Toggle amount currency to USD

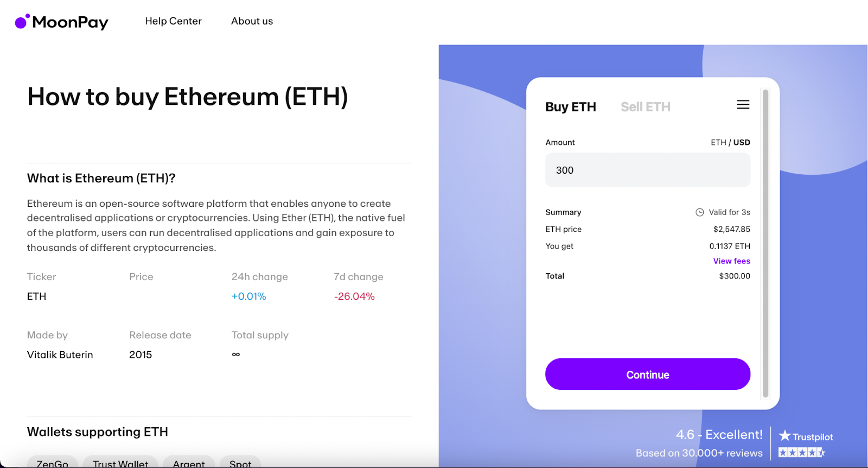click(742, 142)
